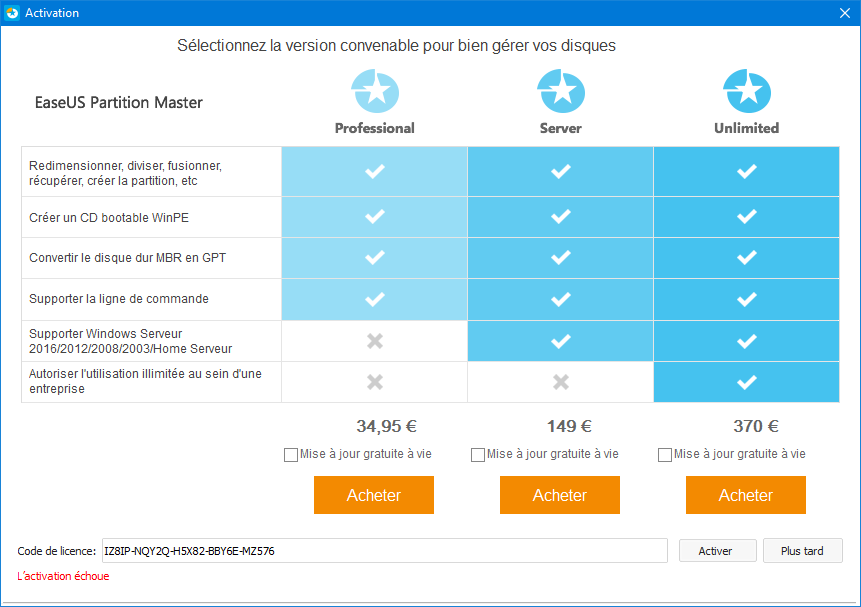Click the L'activation échoue error message

tap(63, 576)
